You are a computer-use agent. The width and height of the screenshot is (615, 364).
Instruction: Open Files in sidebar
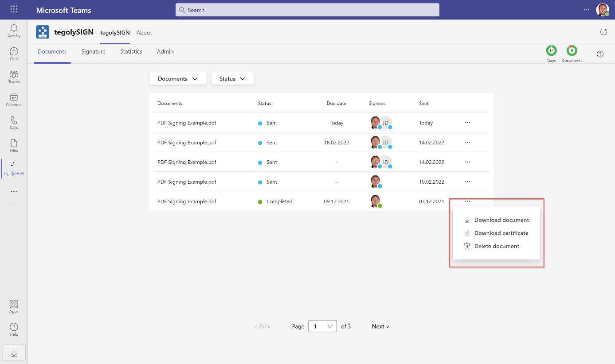tap(14, 146)
